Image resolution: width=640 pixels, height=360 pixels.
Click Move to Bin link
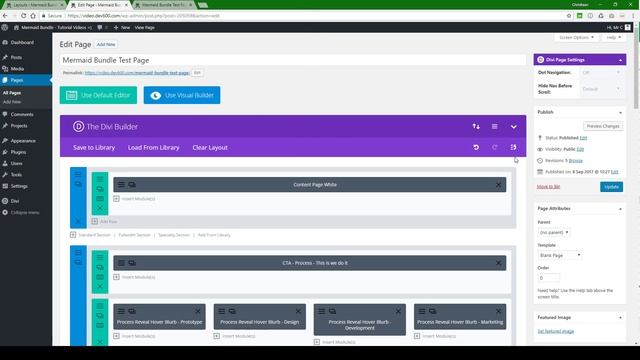click(548, 187)
